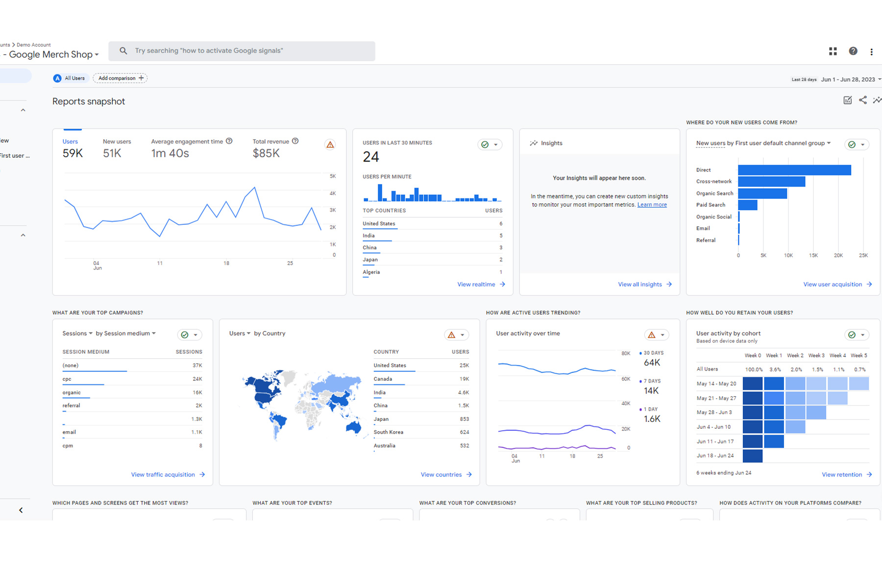Click the 'South Korea' country row
The image size is (882, 588).
pyautogui.click(x=421, y=432)
